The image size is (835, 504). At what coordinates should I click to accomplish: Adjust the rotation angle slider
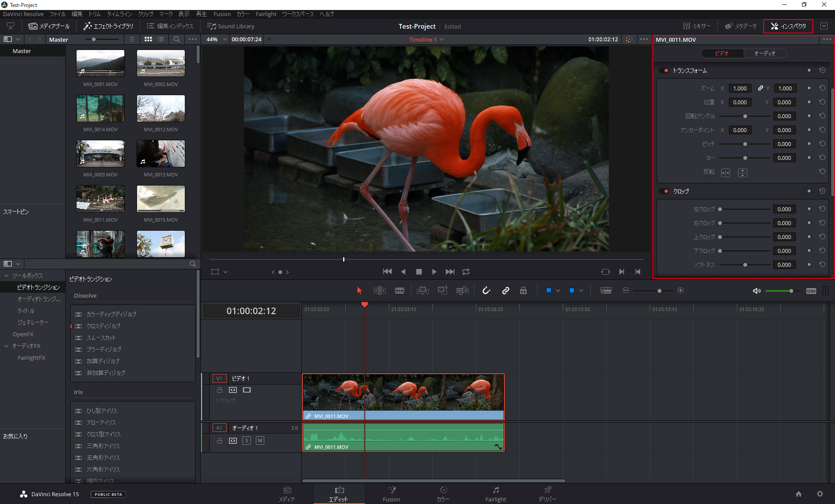(x=745, y=116)
